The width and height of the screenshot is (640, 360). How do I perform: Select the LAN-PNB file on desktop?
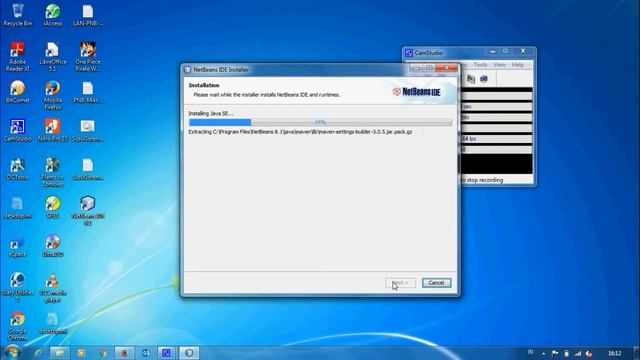[x=88, y=15]
